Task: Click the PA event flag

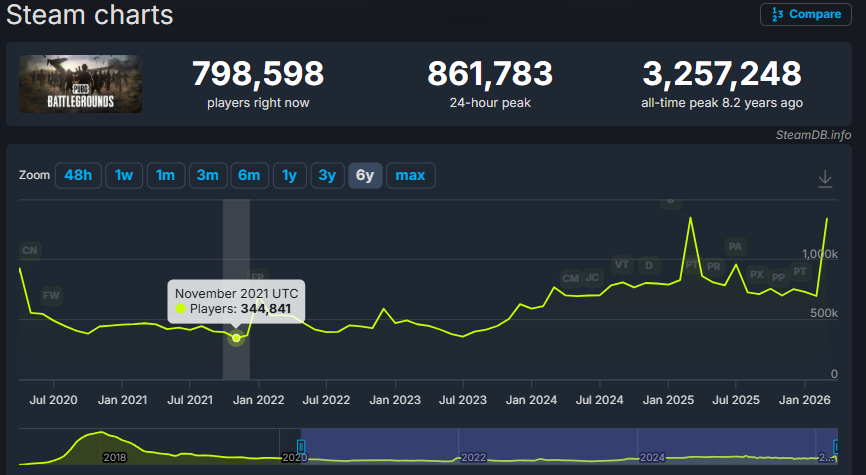Action: click(x=735, y=246)
